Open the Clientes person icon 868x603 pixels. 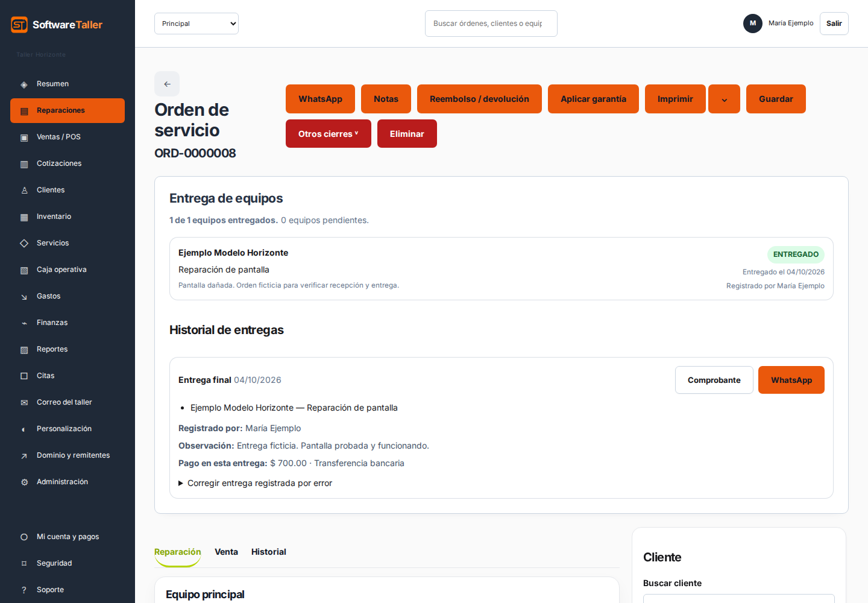24,191
